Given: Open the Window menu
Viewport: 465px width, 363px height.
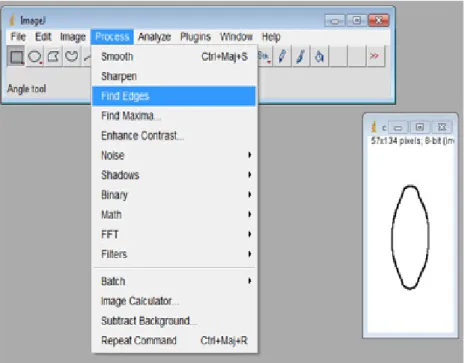Looking at the screenshot, I should [236, 37].
